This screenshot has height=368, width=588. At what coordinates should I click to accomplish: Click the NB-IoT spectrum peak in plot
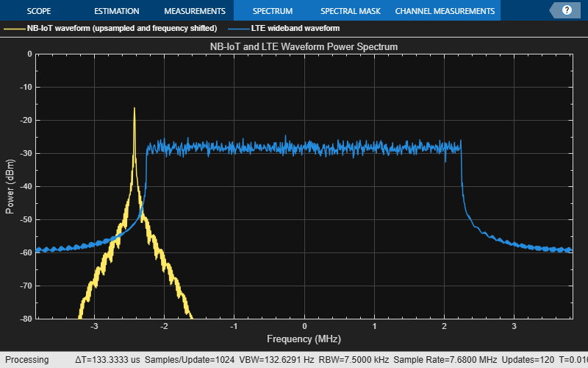(x=135, y=110)
